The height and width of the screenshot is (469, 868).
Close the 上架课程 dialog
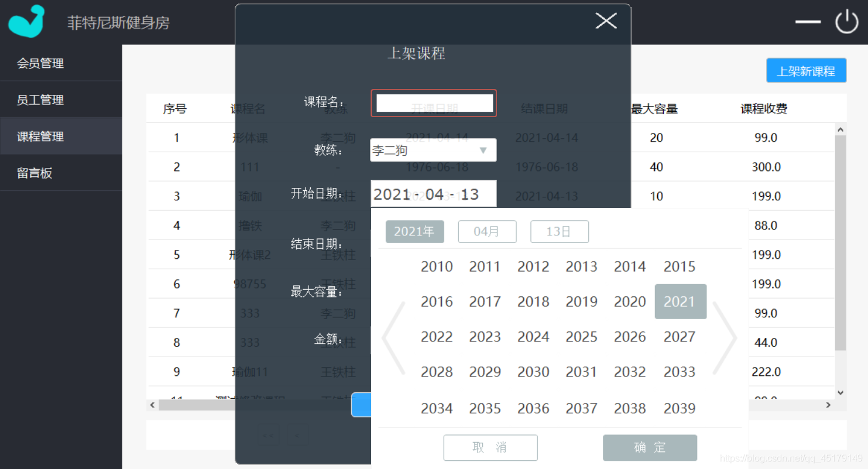[606, 21]
